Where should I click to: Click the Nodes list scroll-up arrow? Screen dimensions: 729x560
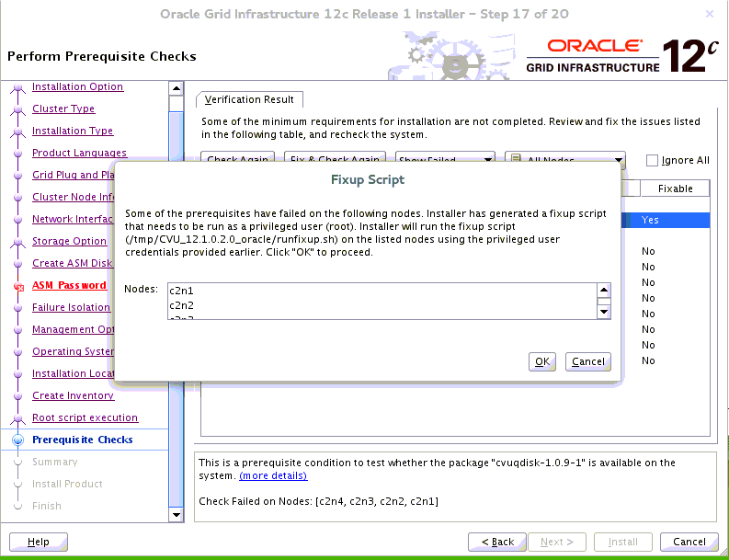tap(603, 291)
